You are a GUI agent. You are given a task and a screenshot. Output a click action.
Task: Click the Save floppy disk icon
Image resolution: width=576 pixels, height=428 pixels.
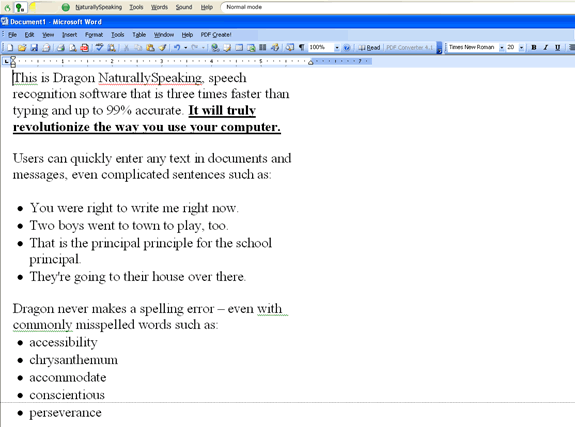pyautogui.click(x=34, y=47)
